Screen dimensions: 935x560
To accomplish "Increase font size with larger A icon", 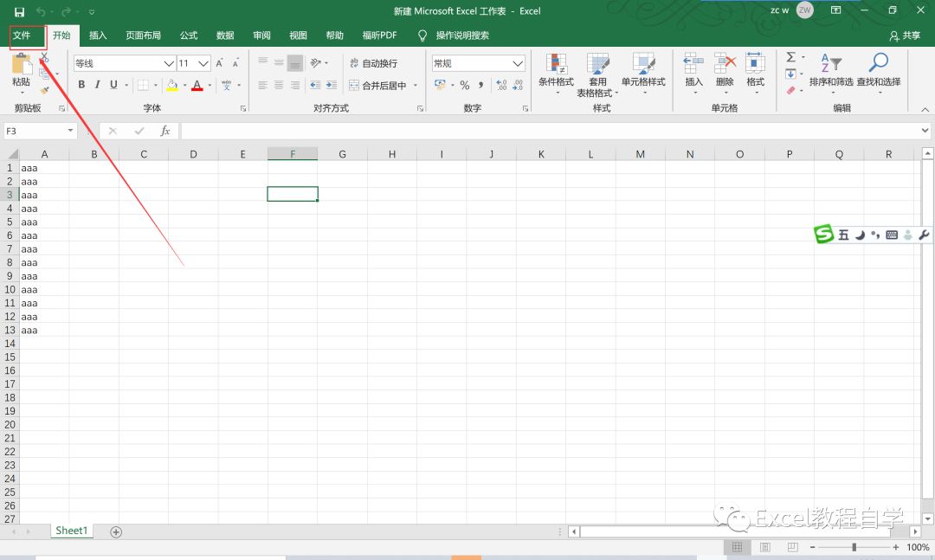I will pos(219,63).
